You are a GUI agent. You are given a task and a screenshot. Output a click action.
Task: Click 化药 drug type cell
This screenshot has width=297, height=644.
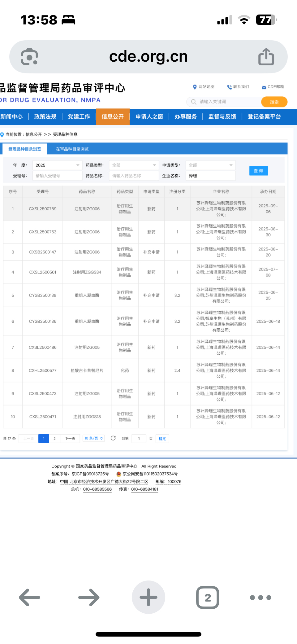[x=125, y=370]
